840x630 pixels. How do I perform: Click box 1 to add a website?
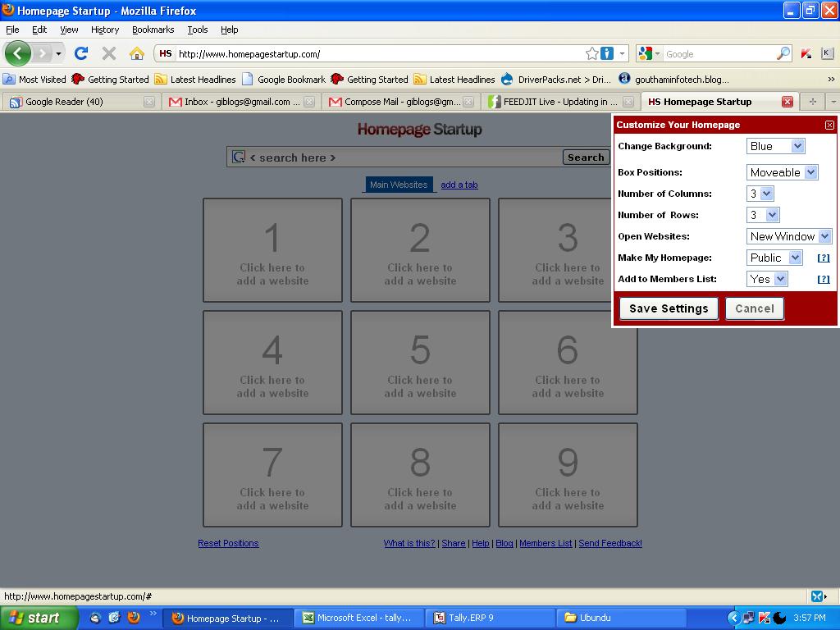272,250
